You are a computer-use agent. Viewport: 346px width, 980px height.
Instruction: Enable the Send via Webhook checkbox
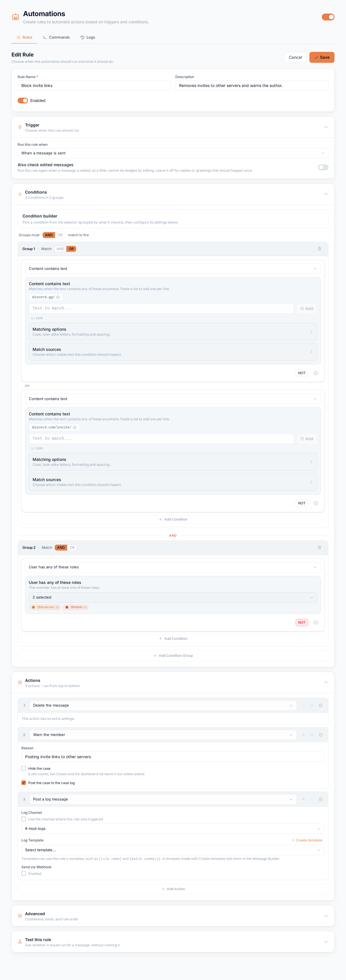[24, 873]
